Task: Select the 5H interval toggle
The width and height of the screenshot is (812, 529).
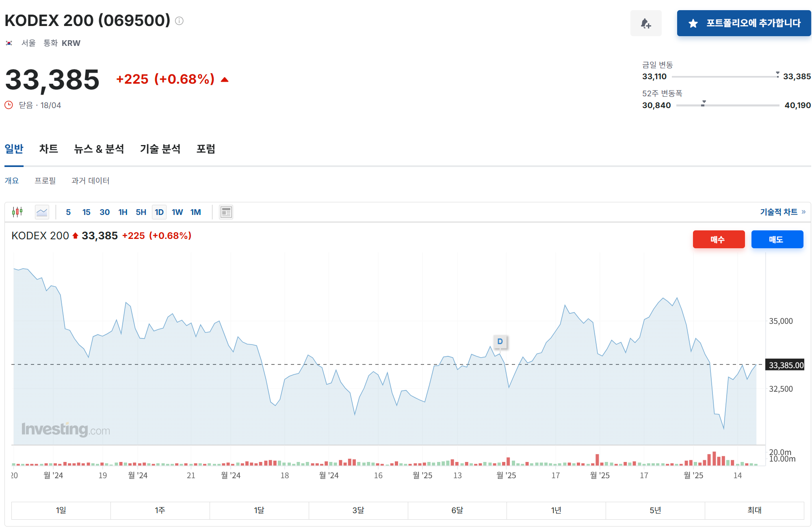Action: (141, 212)
